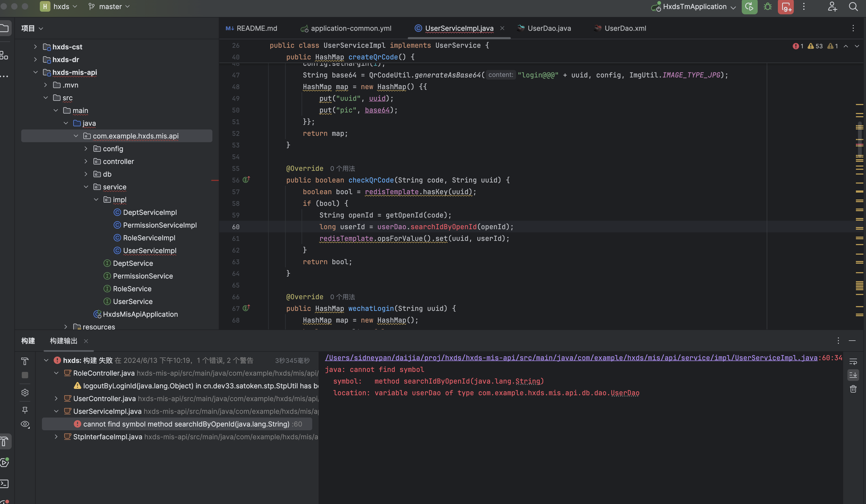The width and height of the screenshot is (866, 504).
Task: Click the Debug bug icon
Action: click(x=768, y=7)
